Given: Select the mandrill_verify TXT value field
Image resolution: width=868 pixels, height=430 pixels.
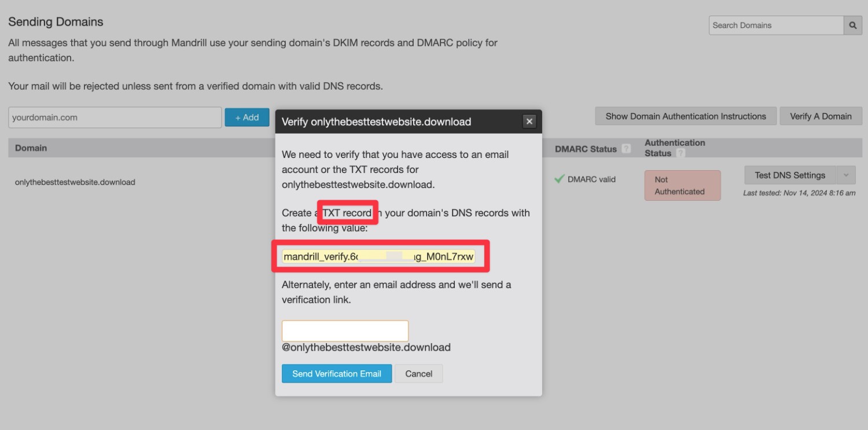Looking at the screenshot, I should [379, 256].
